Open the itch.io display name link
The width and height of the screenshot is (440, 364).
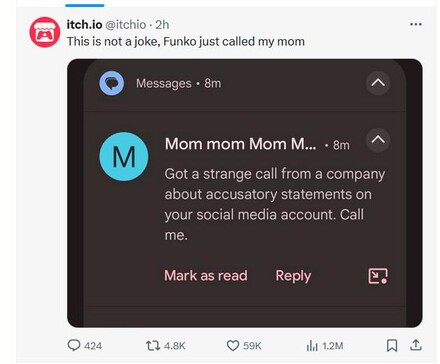[84, 24]
